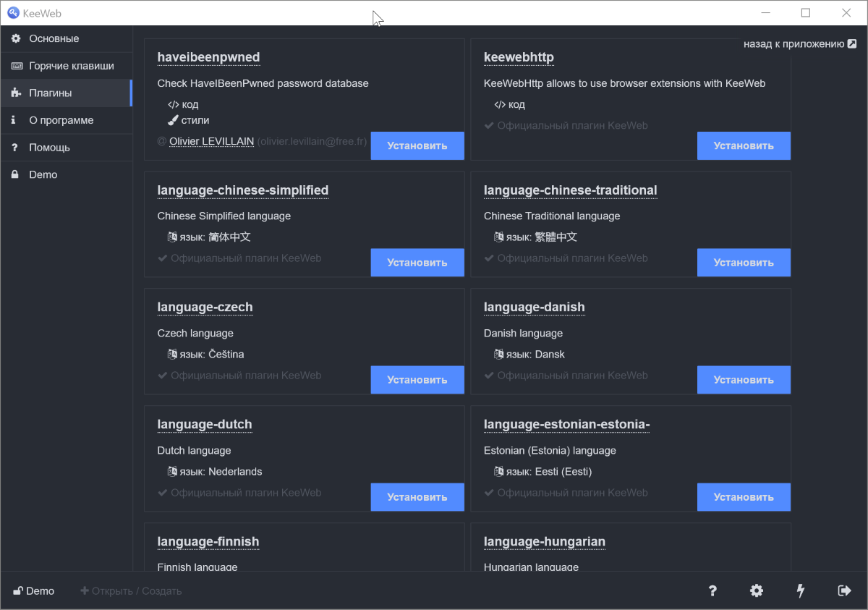Select the Плагины section
The width and height of the screenshot is (868, 610).
click(x=66, y=93)
